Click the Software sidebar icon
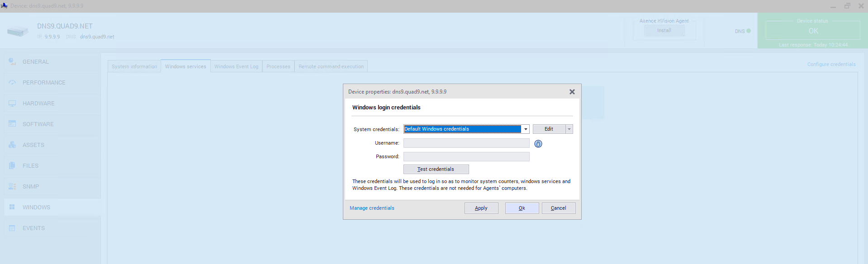 click(x=12, y=124)
